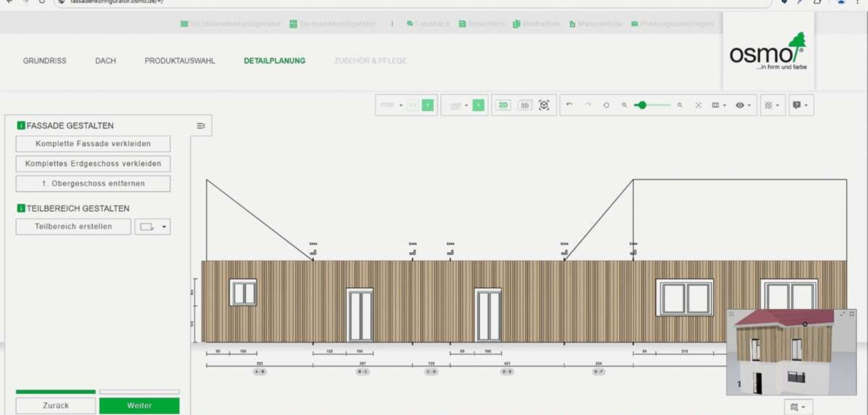This screenshot has height=415, width=868.
Task: Switch to 2D view mode
Action: [x=503, y=105]
